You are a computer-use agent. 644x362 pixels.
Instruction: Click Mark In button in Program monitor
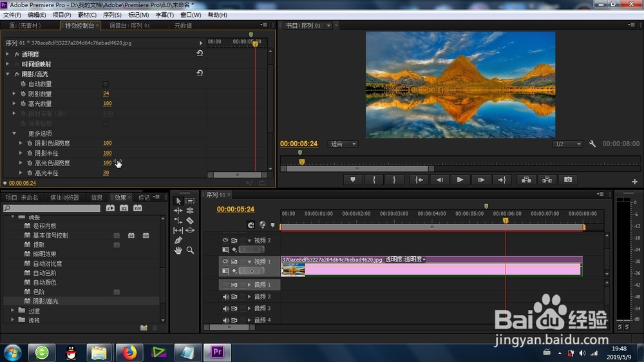tap(374, 180)
